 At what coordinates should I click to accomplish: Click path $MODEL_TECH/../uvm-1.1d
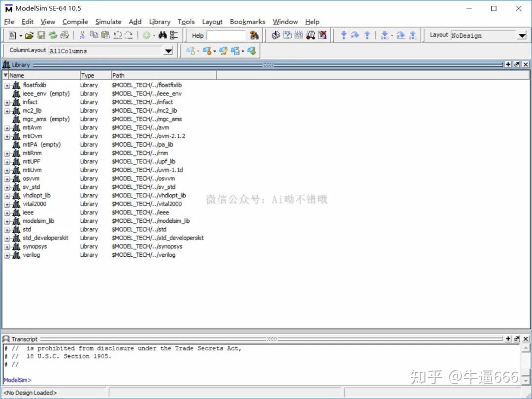point(147,170)
